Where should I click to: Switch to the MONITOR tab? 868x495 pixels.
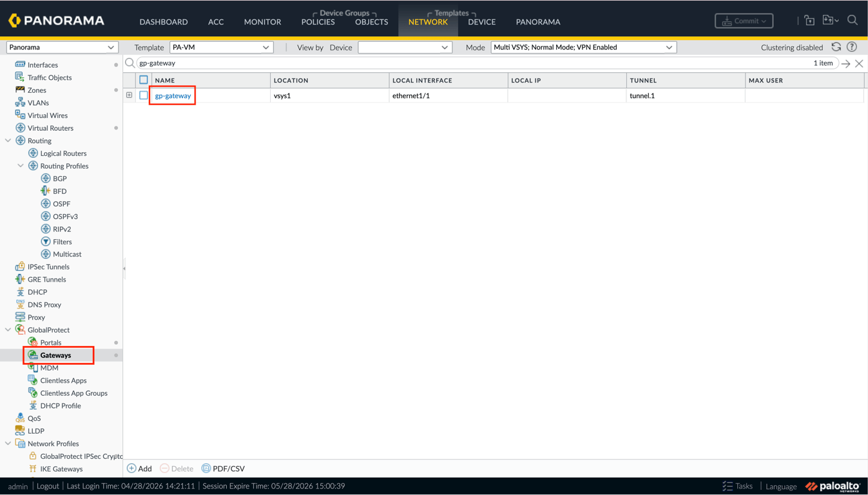(262, 22)
